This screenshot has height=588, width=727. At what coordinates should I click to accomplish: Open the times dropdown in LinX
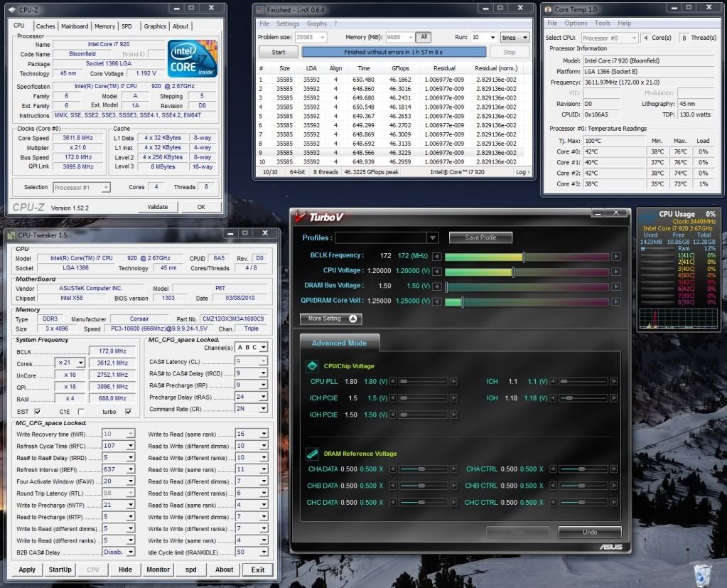click(525, 38)
